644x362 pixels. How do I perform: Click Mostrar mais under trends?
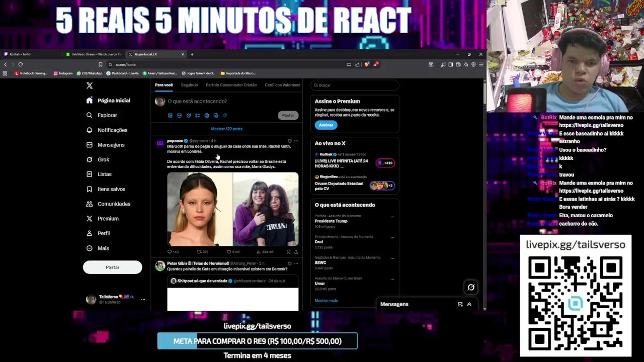pos(326,301)
